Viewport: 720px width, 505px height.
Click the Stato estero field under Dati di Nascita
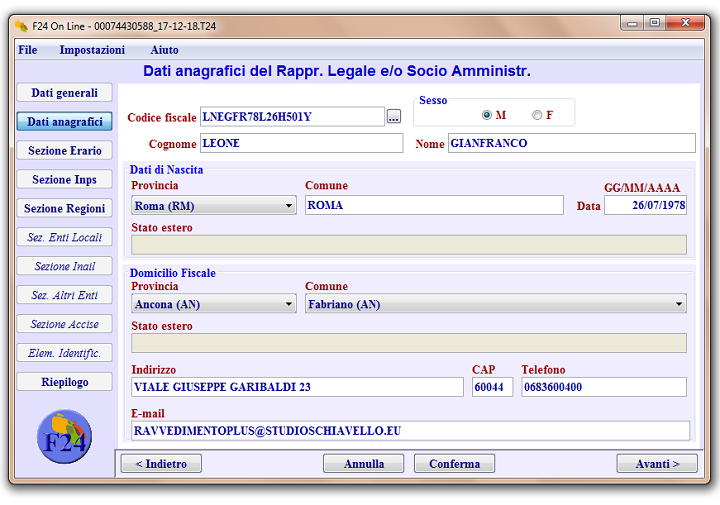[x=409, y=245]
